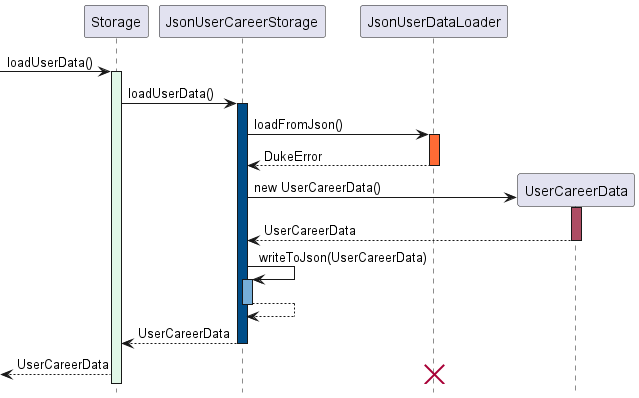Select the dark blue JsonUserCareerStorage activation bar

click(x=242, y=223)
